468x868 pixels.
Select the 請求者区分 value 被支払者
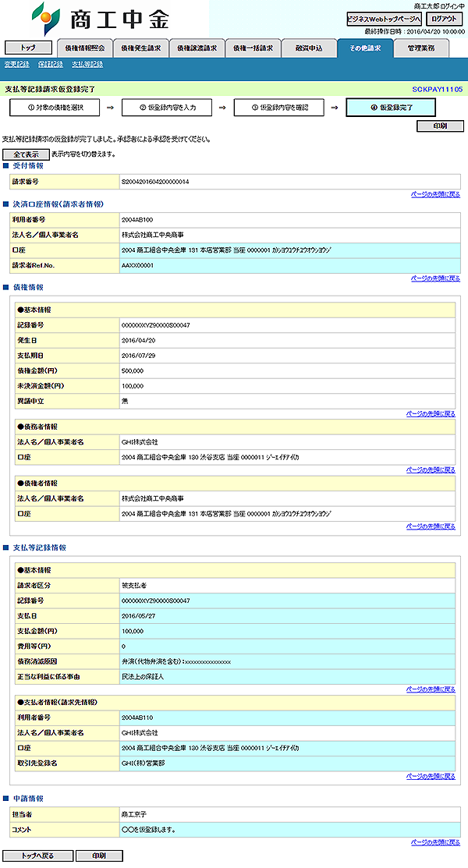(134, 585)
